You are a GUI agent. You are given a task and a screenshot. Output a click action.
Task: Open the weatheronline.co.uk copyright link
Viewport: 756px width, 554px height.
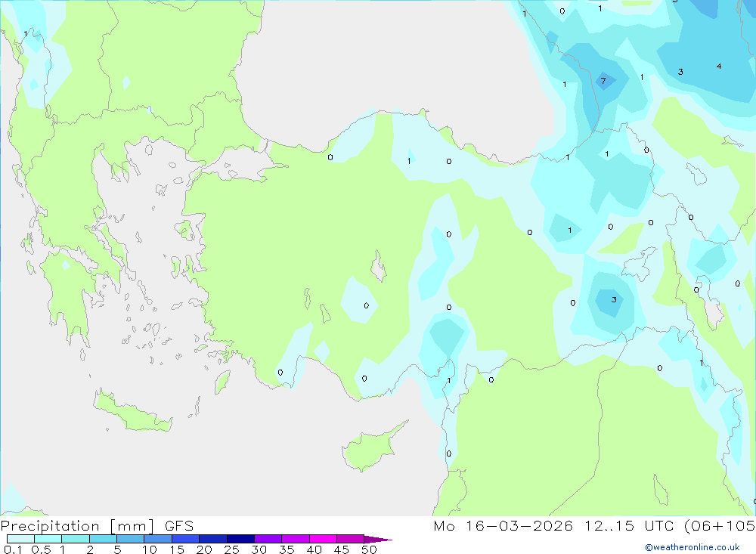pos(692,547)
